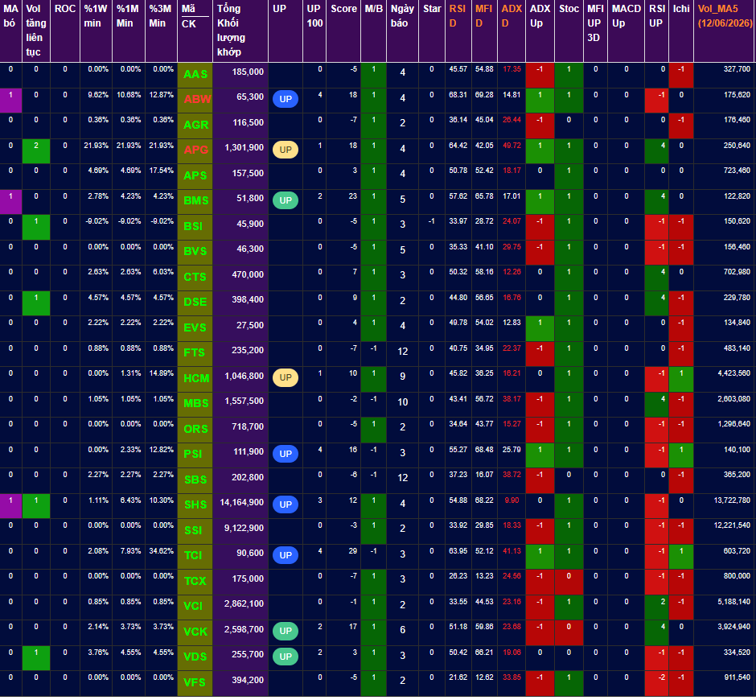Open the SHS stock ticker
The image size is (756, 700).
tap(195, 504)
